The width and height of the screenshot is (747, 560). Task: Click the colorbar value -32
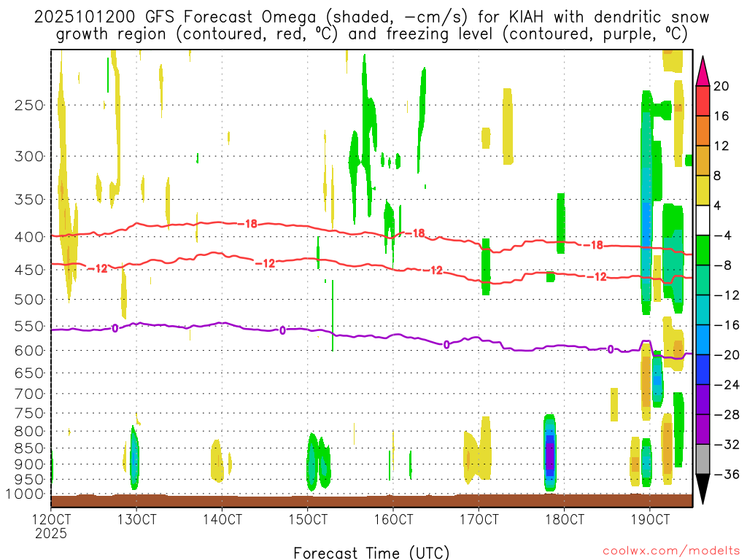pyautogui.click(x=727, y=444)
